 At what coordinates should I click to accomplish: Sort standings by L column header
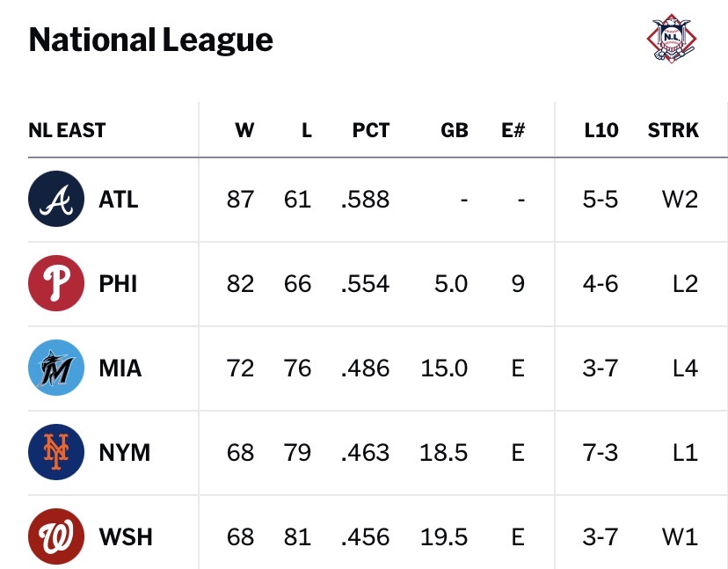[307, 130]
